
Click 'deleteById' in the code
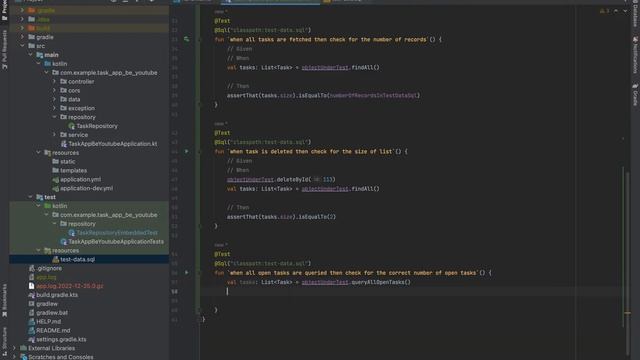coord(293,179)
